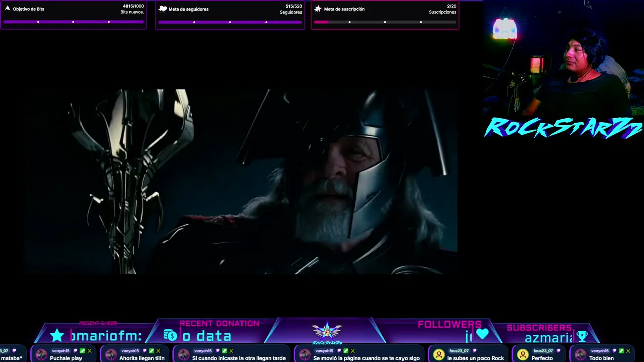Viewport: 644px width, 362px height.
Task: Click username faus23_07 above "Perfecto"
Action: click(x=543, y=351)
